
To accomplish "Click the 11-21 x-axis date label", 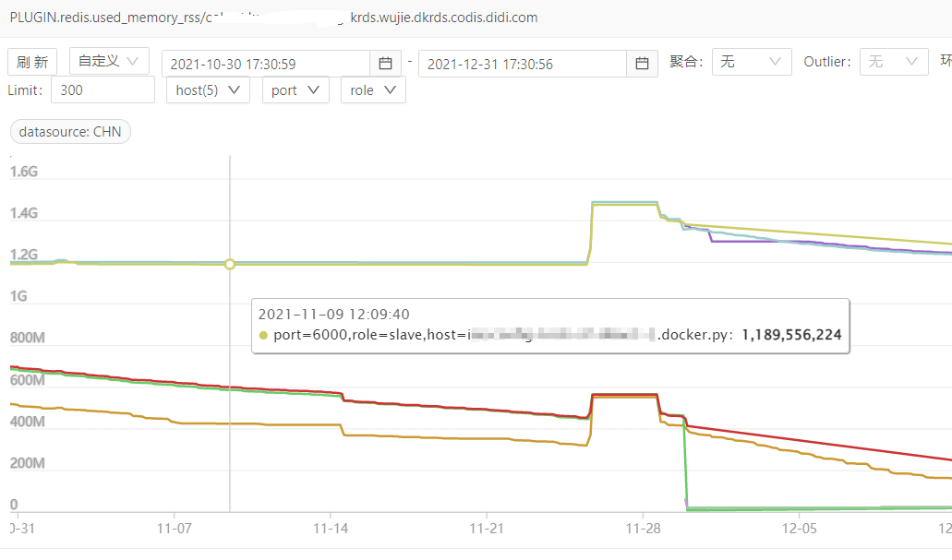I will [487, 529].
